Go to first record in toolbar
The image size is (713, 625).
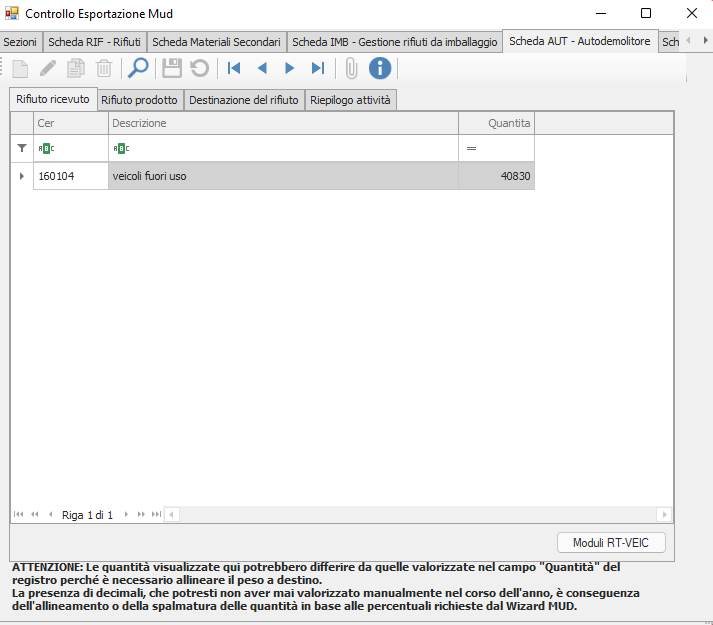[x=234, y=68]
